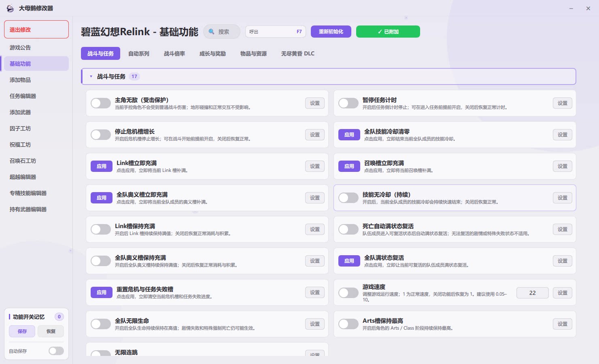Screen dimensions: 599x364
Task: Open 设置 for 主角无敌
Action: [315, 103]
